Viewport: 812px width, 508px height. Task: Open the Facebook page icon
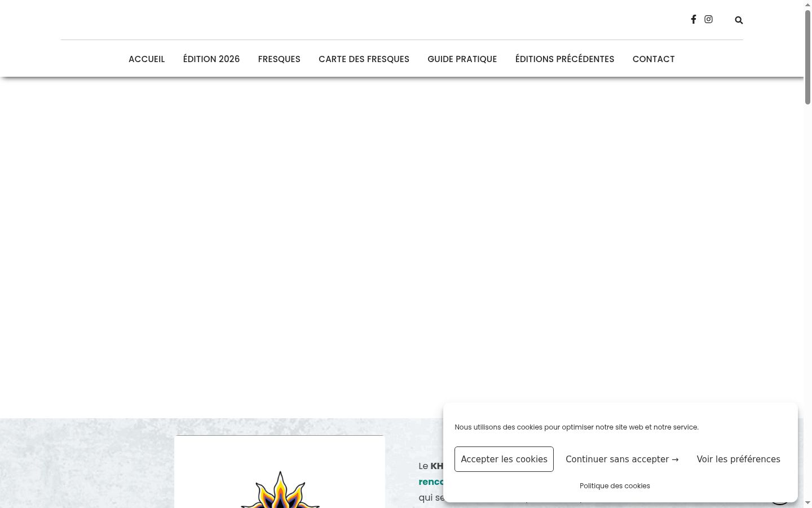pos(694,19)
